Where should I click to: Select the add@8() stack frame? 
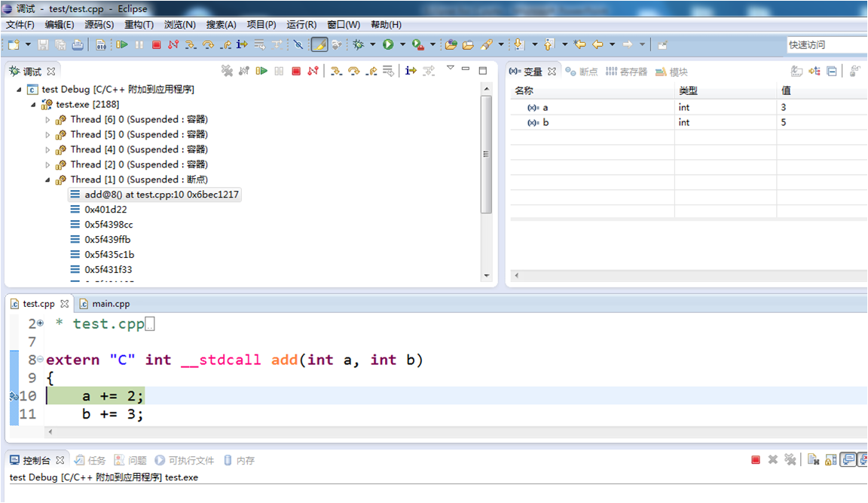coord(151,194)
